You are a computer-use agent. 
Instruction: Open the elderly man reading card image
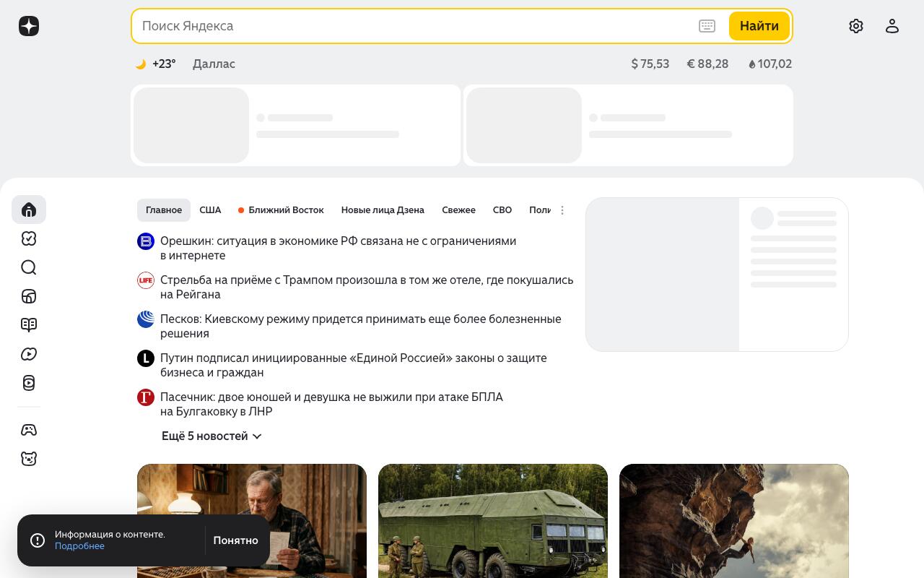(252, 521)
